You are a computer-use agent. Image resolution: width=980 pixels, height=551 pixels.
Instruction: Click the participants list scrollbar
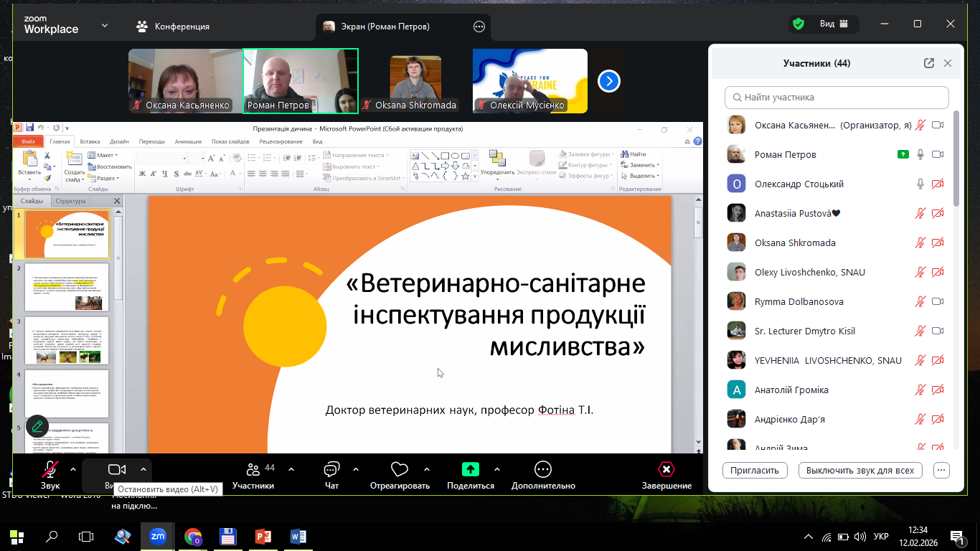(x=956, y=158)
